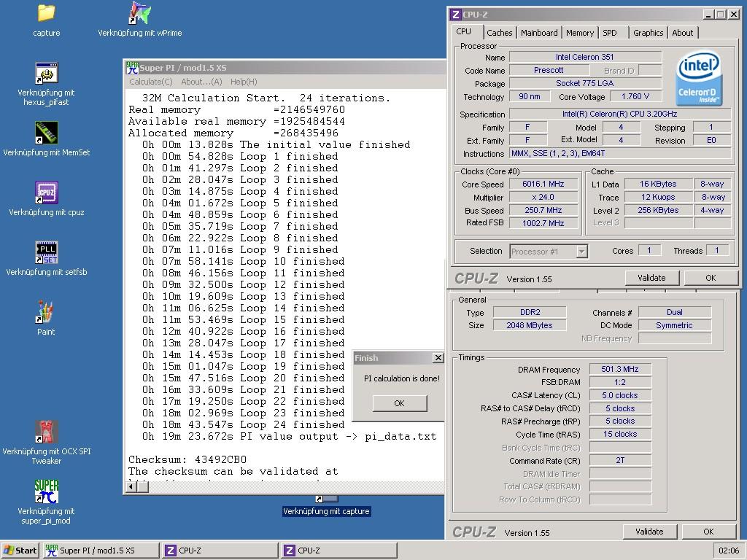Image resolution: width=747 pixels, height=560 pixels.
Task: Switch to the Caches tab in CPU-Z
Action: pyautogui.click(x=499, y=33)
